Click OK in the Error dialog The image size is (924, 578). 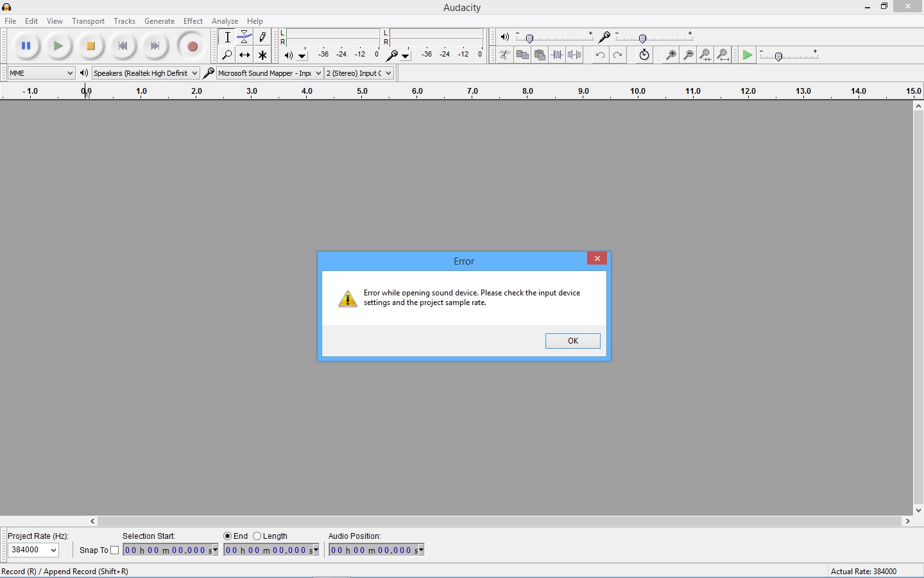pos(573,341)
